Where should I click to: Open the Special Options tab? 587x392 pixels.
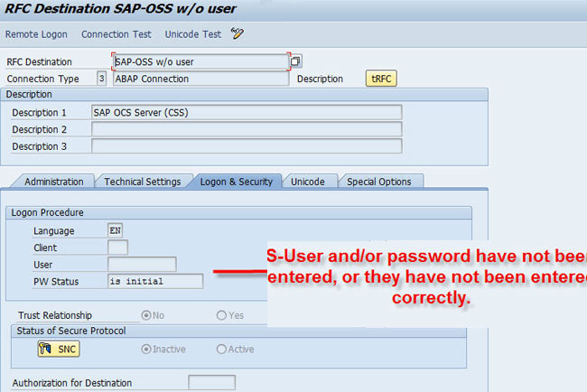click(379, 182)
